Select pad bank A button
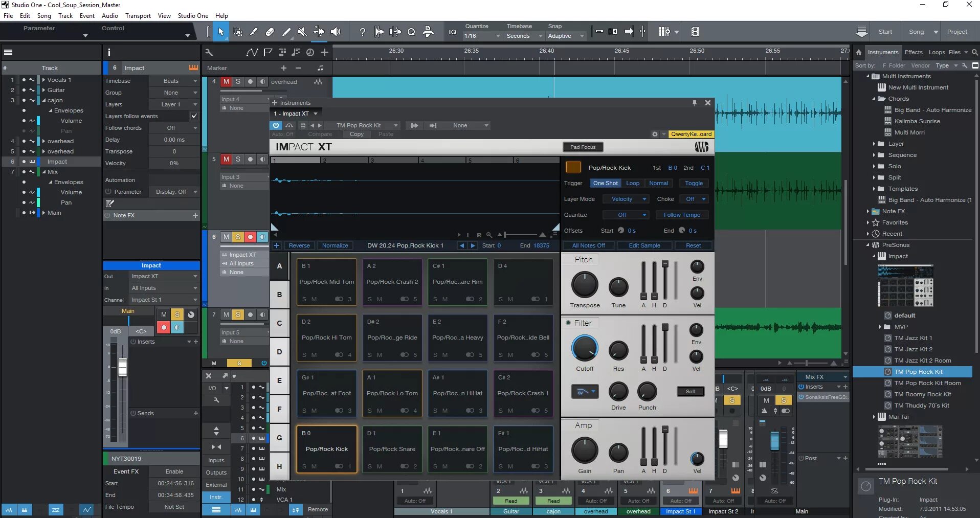 click(279, 266)
